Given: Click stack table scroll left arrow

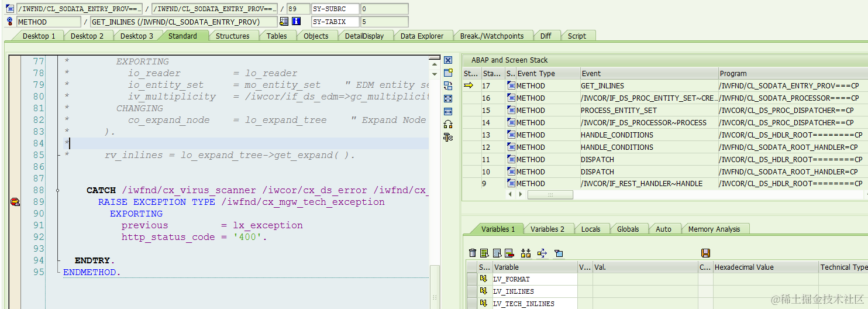Looking at the screenshot, I should pos(511,194).
